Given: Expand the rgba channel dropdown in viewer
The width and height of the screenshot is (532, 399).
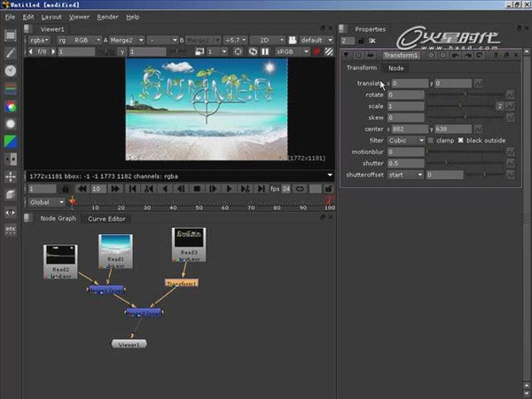Looking at the screenshot, I should point(41,40).
